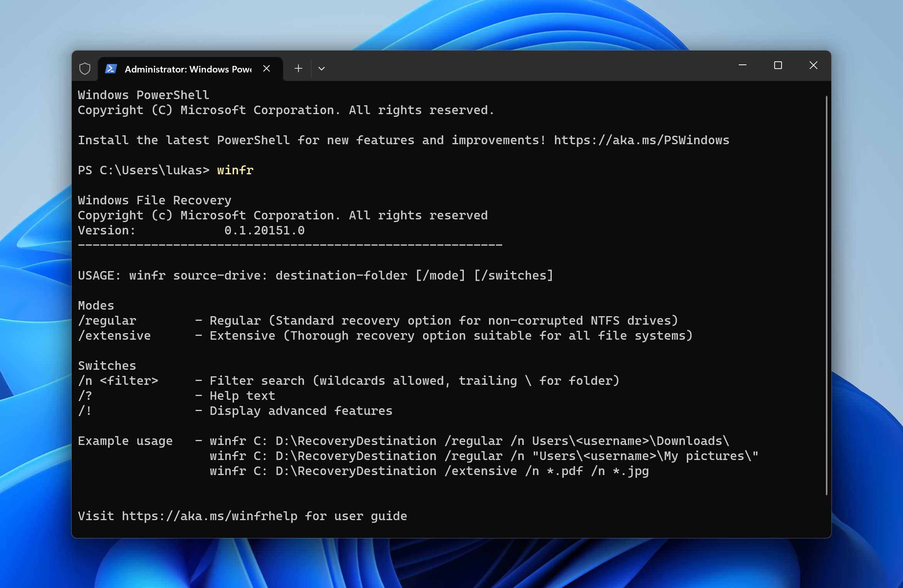Click the /extensive mode entry

click(x=114, y=335)
